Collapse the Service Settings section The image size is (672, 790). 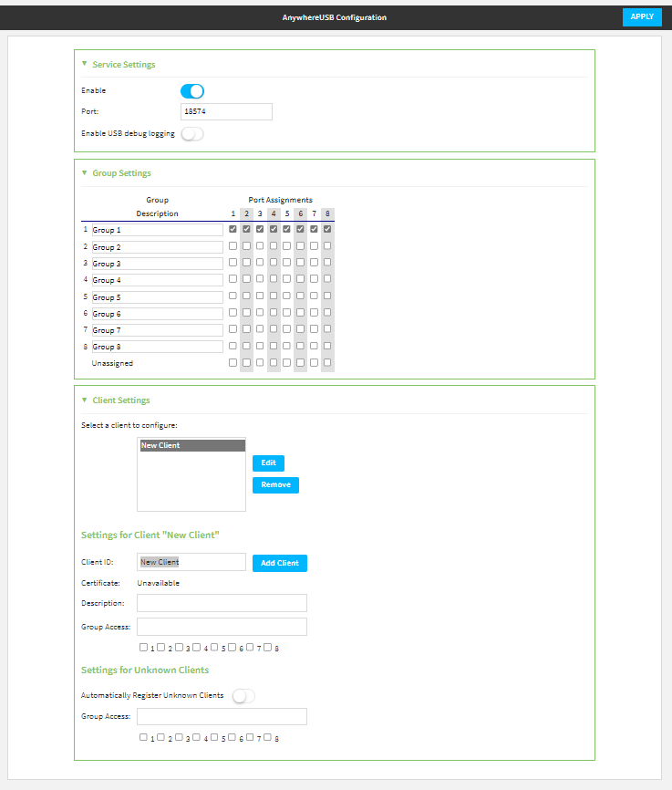(x=84, y=64)
